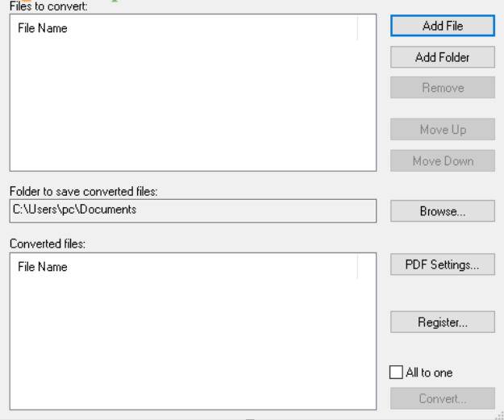The height and width of the screenshot is (420, 504).
Task: Click the Register... button
Action: (x=443, y=322)
